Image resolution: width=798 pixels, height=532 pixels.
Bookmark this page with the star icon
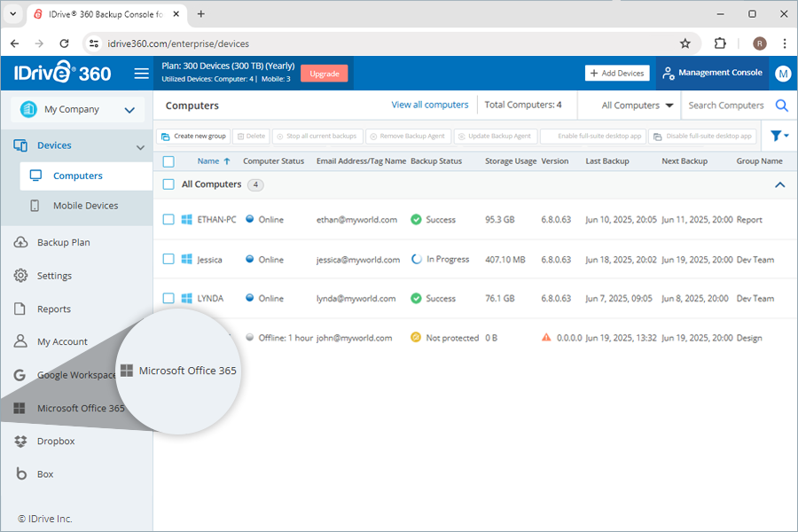[x=685, y=43]
